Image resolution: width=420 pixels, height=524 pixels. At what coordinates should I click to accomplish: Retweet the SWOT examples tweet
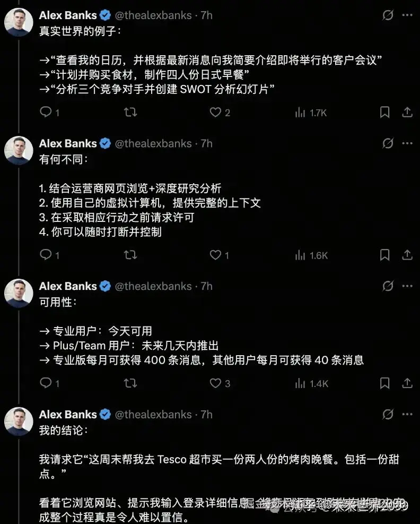coord(130,113)
